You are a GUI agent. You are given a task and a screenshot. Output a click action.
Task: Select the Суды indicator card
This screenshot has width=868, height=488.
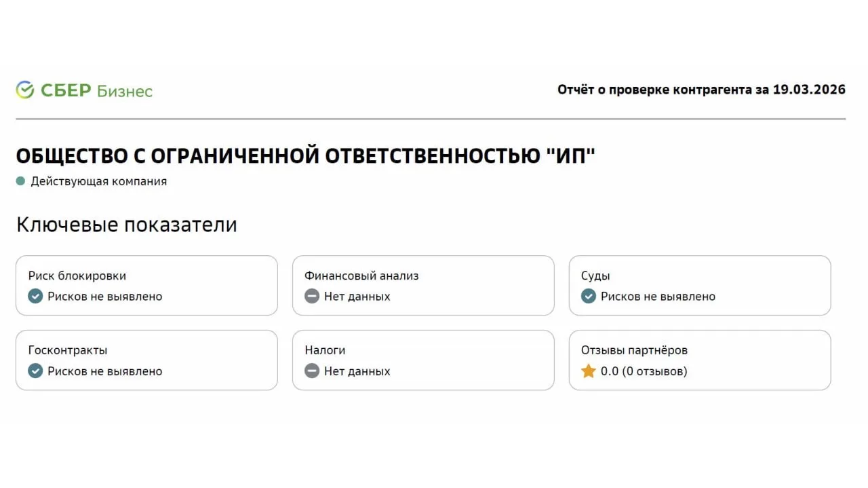click(x=700, y=285)
